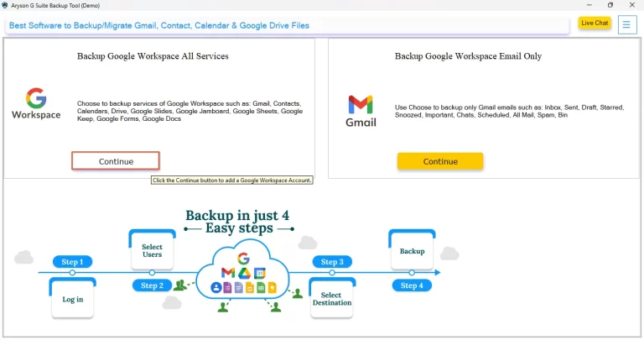Click the 'Backup Google Workspace Email Only' heading
This screenshot has width=644, height=340.
(x=468, y=56)
